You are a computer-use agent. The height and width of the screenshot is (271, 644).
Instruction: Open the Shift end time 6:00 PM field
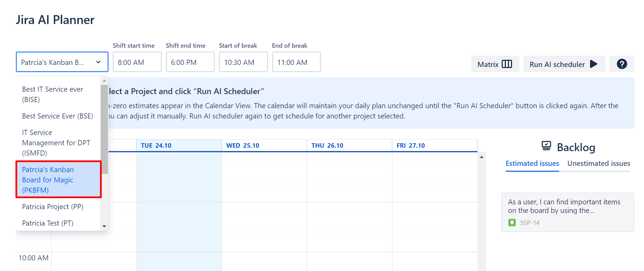click(190, 62)
